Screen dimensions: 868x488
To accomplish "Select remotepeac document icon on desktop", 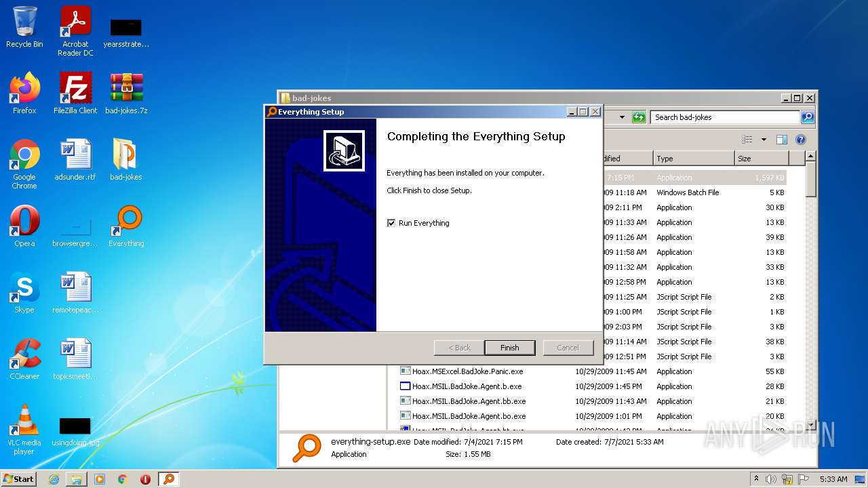I will pyautogui.click(x=75, y=293).
